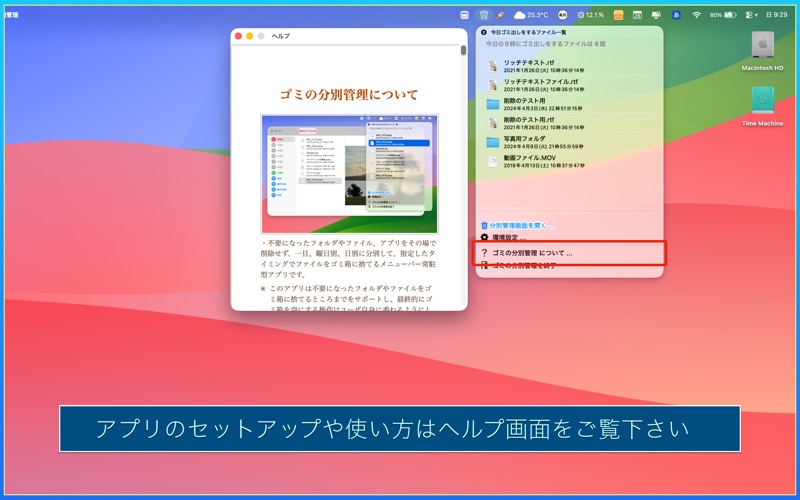Open the cloud weather 25.3°C menu bar item
Image resolution: width=800 pixels, height=500 pixels.
[x=531, y=15]
